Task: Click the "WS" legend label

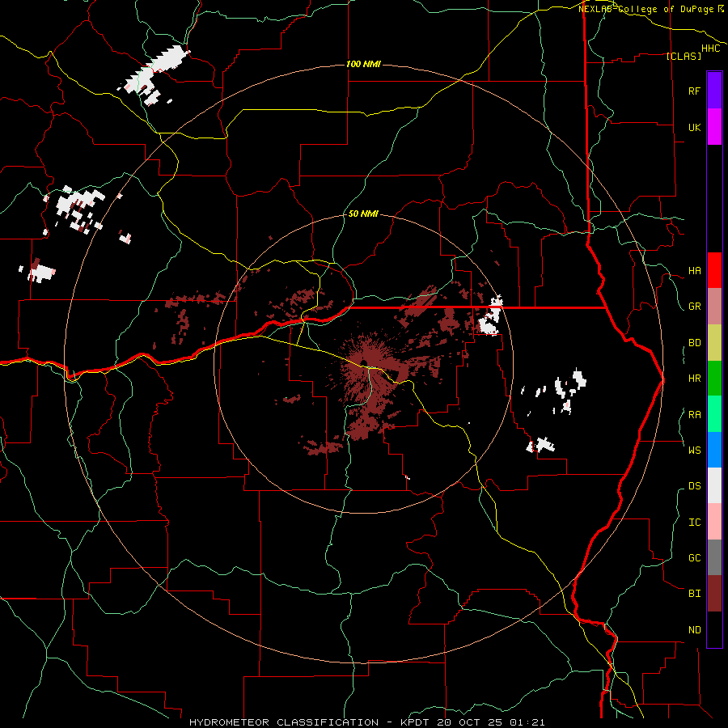Action: 694,451
